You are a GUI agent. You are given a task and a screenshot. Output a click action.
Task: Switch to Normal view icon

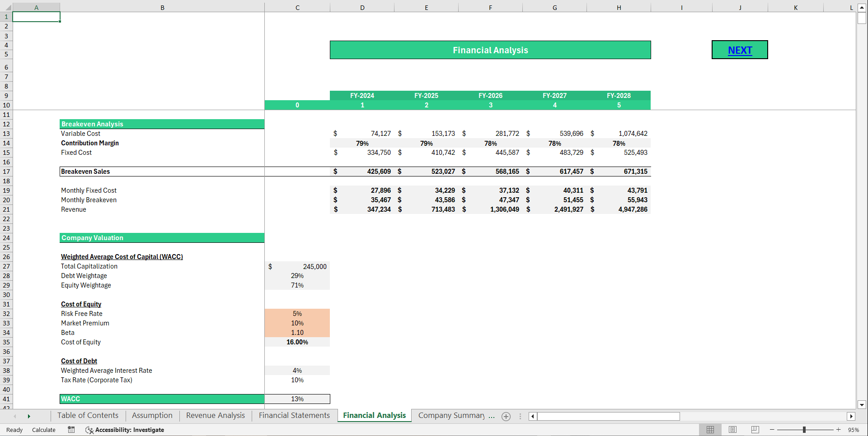[x=710, y=430]
